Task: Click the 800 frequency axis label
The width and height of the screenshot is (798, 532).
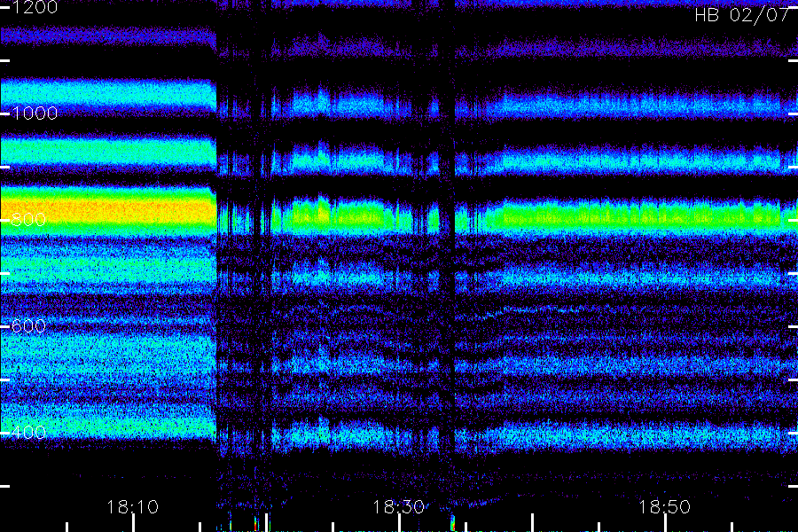Action: coord(29,220)
